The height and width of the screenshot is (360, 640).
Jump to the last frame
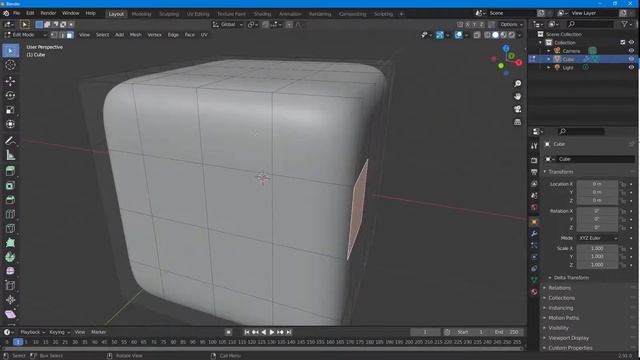pos(289,332)
